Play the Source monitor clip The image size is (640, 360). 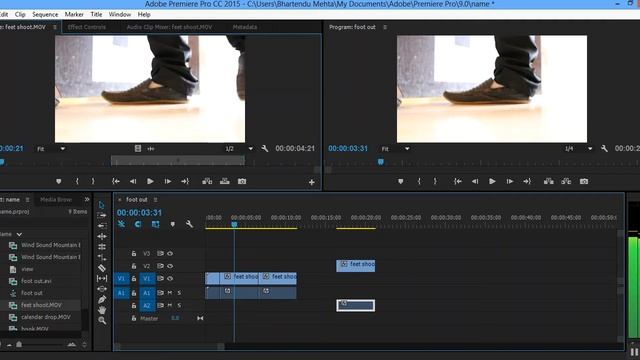(x=150, y=181)
